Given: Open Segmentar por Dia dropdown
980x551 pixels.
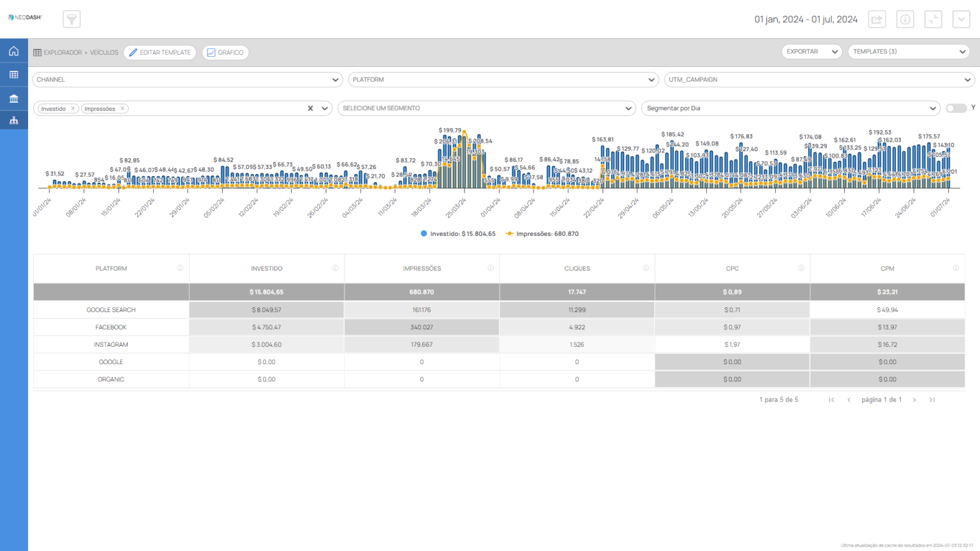Looking at the screenshot, I should tap(790, 108).
